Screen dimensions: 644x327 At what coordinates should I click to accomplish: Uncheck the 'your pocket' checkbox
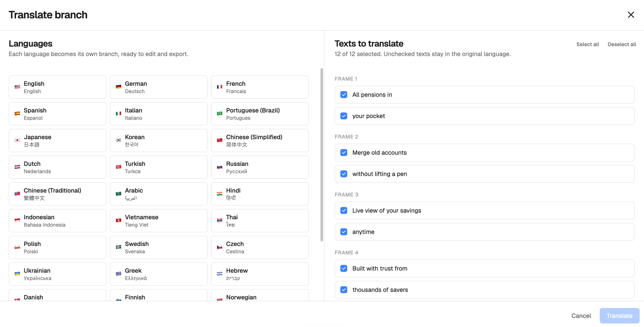(x=344, y=116)
